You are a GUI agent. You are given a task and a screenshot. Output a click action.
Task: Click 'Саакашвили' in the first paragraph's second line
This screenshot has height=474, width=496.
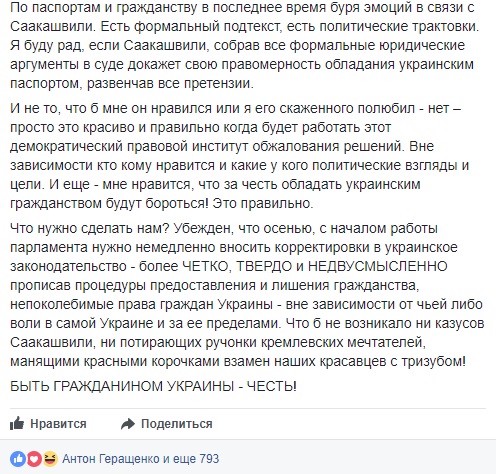pyautogui.click(x=53, y=26)
